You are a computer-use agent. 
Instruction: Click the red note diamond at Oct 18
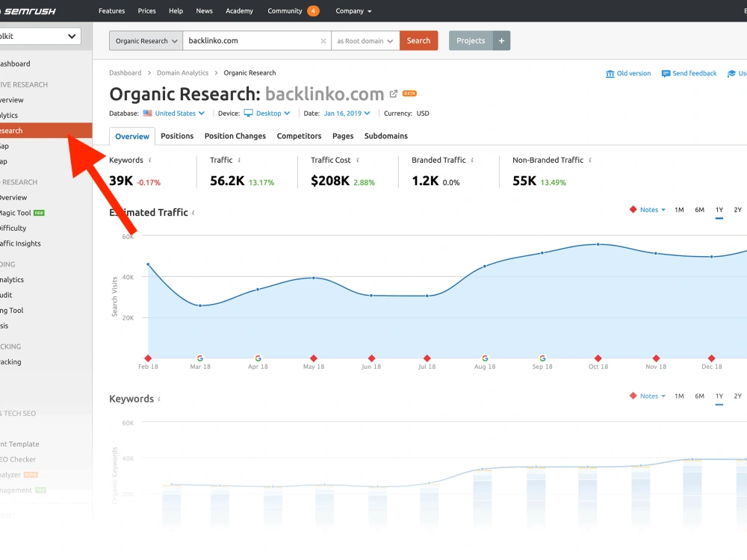pos(598,358)
